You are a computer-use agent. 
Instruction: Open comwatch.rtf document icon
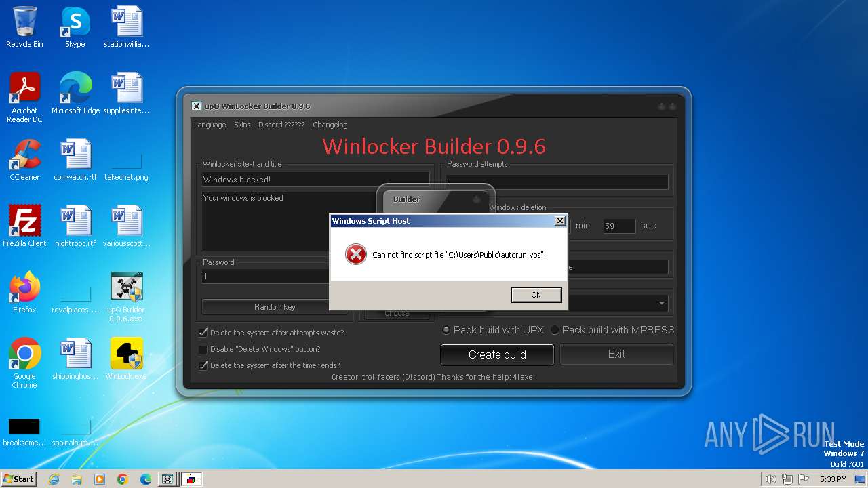75,160
